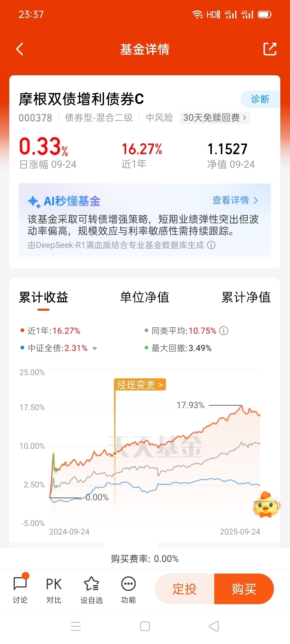Tap info icon after DeepSeek-R1 disclaimer

(x=211, y=245)
